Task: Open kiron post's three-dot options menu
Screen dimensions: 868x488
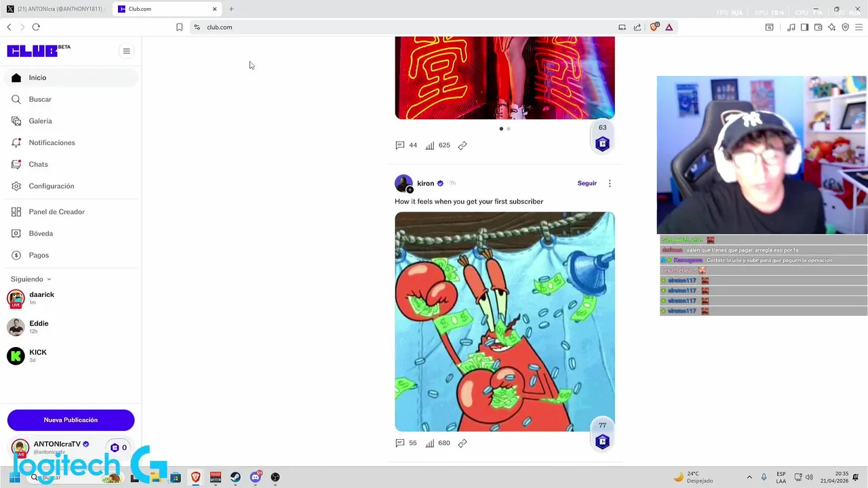Action: click(x=610, y=184)
